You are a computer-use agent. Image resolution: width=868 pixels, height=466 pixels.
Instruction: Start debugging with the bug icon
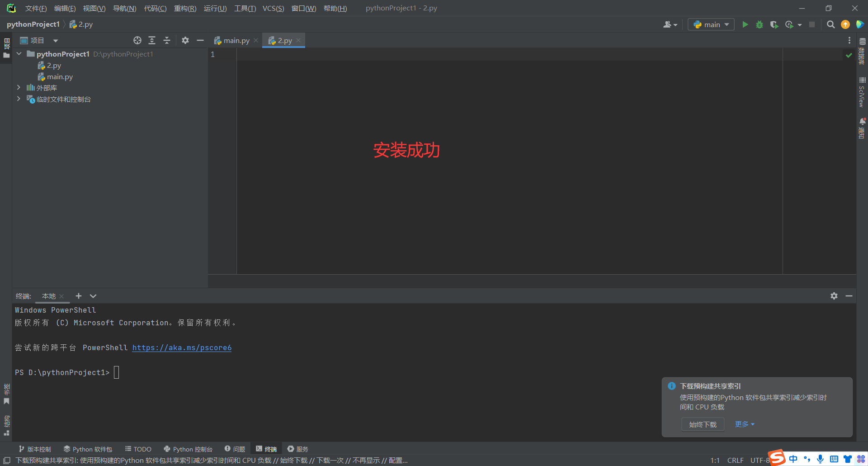pyautogui.click(x=759, y=24)
